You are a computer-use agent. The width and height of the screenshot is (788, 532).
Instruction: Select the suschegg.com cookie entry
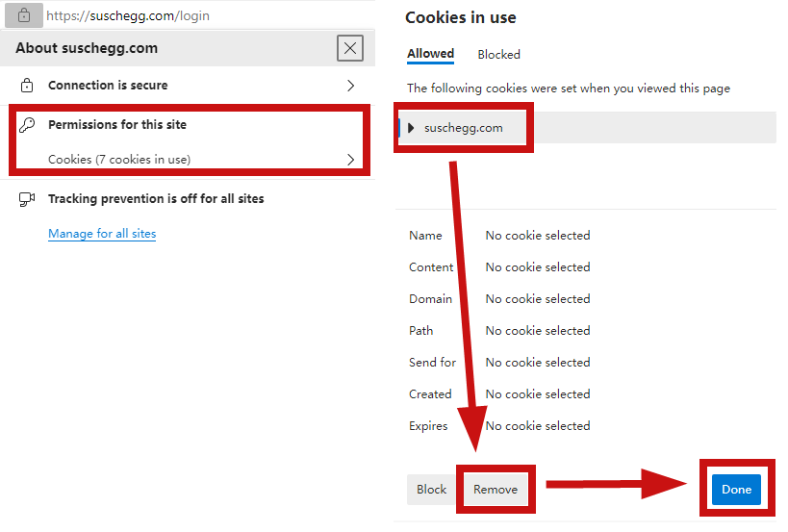[x=463, y=128]
